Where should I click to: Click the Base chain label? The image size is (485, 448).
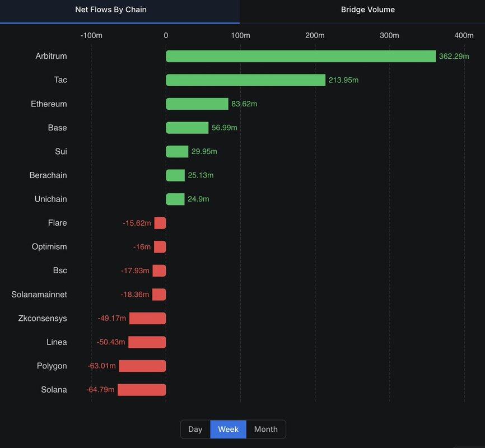pos(57,128)
